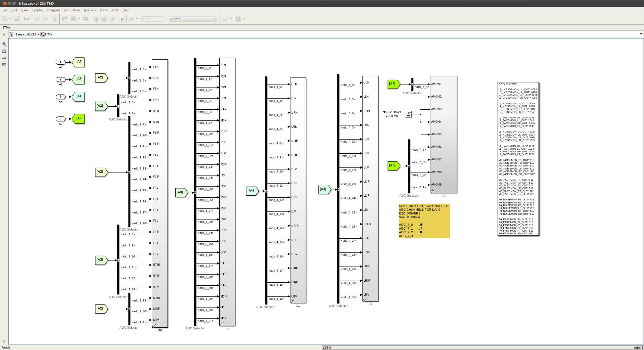Expand the Build Model dropdown arrow
The width and height of the screenshot is (644, 350).
[244, 19]
